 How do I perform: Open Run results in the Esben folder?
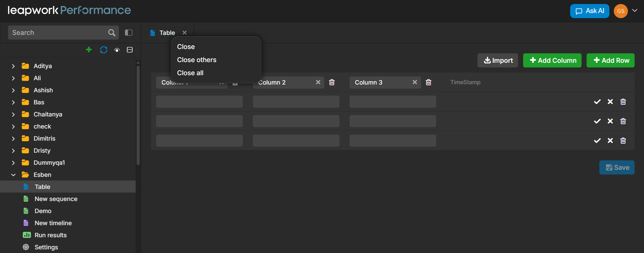tap(50, 235)
